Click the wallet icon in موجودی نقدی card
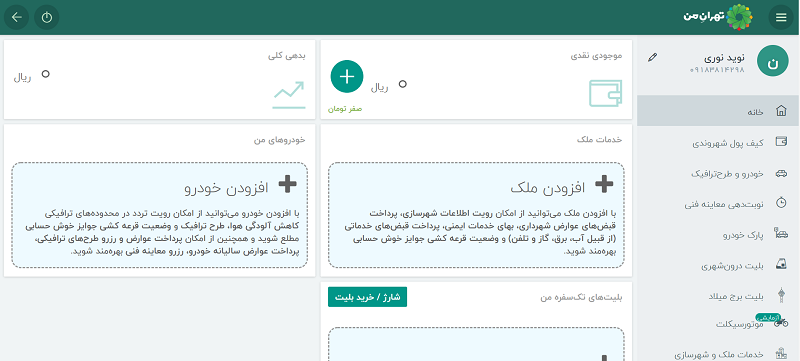 (x=606, y=93)
